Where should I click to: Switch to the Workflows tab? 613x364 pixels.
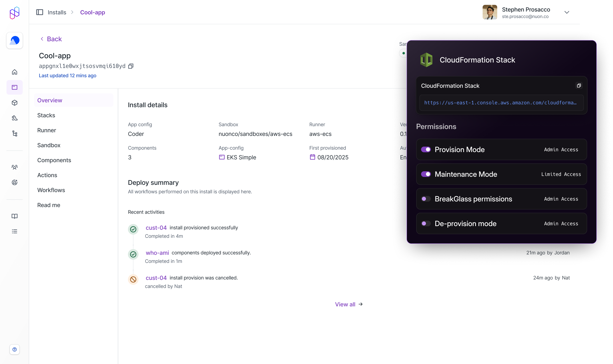[51, 190]
